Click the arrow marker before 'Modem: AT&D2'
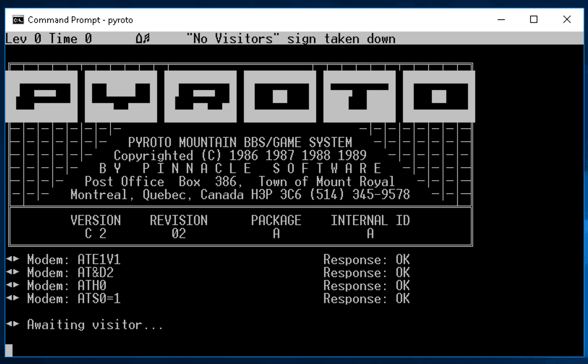This screenshot has width=588, height=364. 13,273
